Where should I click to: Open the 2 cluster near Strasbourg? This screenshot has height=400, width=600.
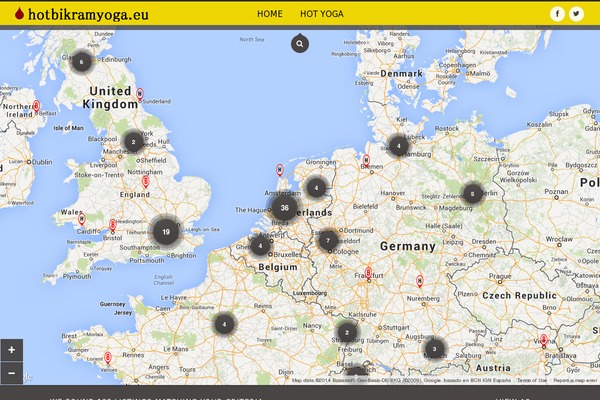347,332
